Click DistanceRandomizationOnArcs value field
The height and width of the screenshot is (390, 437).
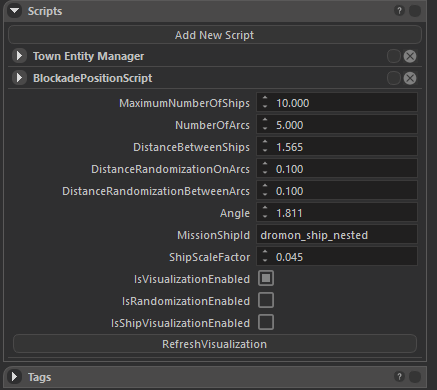337,169
